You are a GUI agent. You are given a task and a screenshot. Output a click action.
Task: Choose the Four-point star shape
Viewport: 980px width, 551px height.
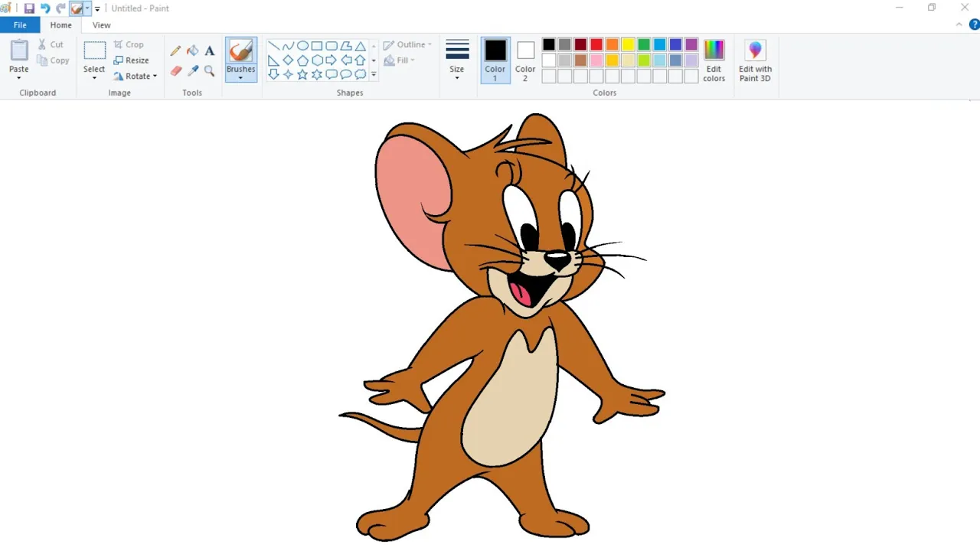coord(288,74)
